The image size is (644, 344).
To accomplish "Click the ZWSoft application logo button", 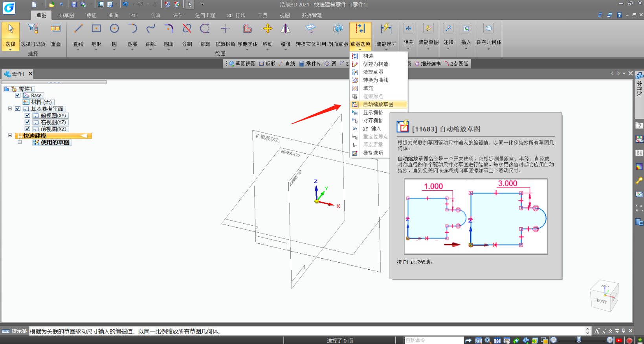I will (x=9, y=7).
